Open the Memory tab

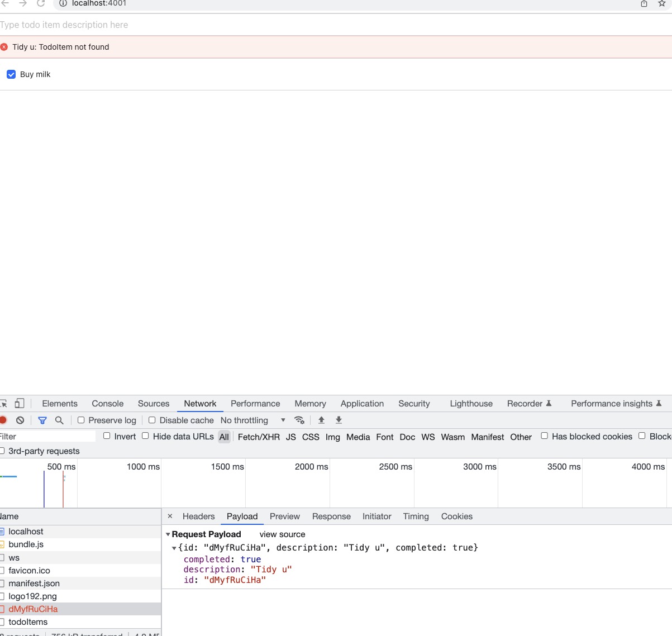(x=311, y=403)
